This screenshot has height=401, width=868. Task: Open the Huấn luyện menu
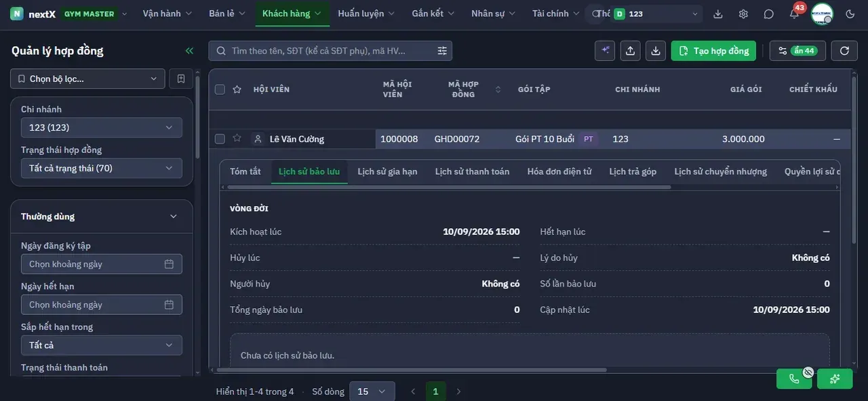366,14
